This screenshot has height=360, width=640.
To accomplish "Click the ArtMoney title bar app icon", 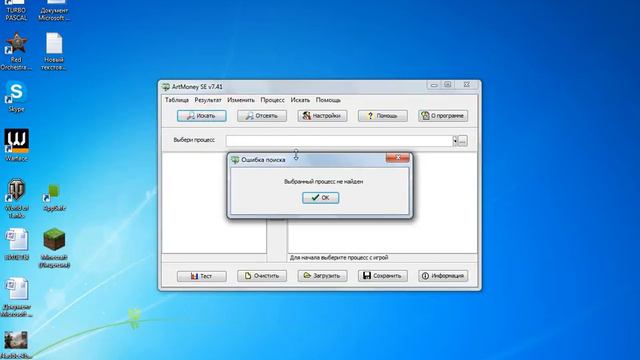I will tap(165, 87).
